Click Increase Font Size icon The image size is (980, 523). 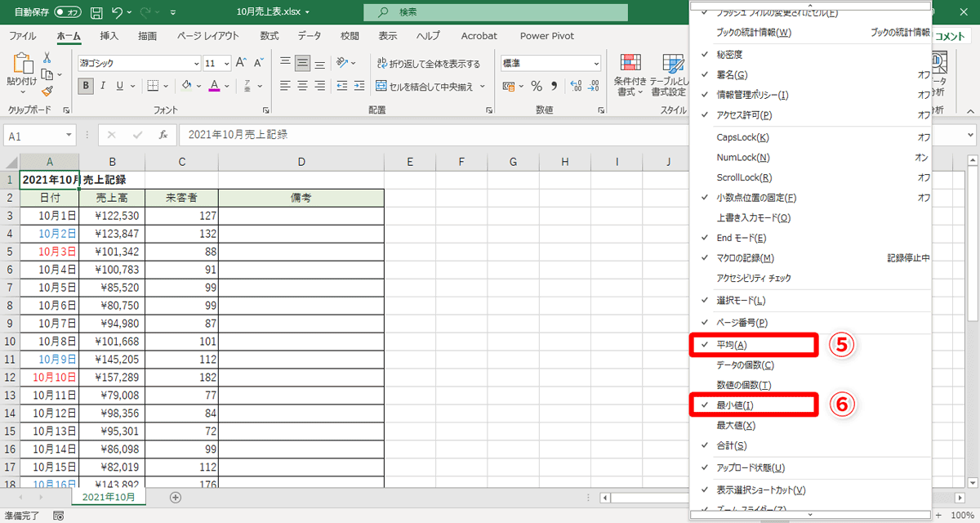(x=241, y=63)
